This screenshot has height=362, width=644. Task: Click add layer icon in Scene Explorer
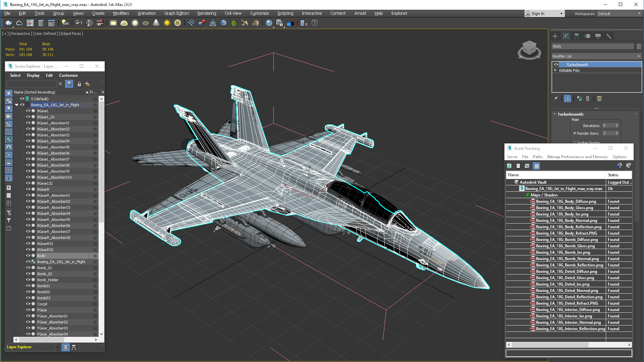[87, 84]
